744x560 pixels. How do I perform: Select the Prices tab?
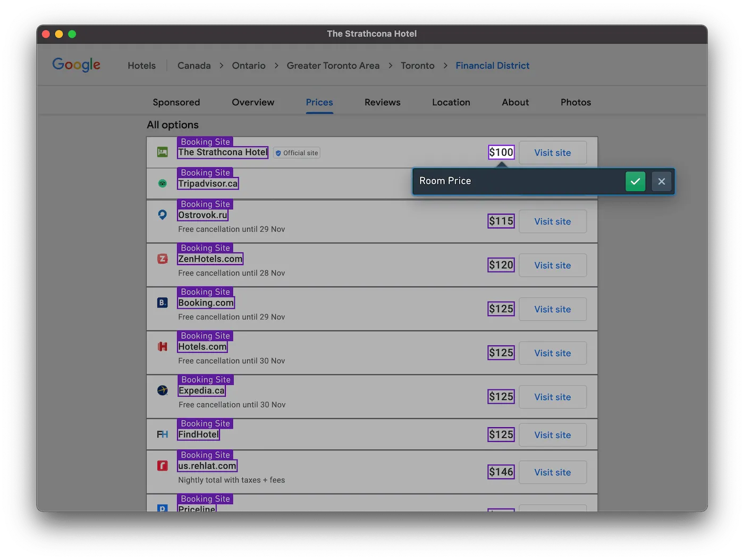(319, 102)
